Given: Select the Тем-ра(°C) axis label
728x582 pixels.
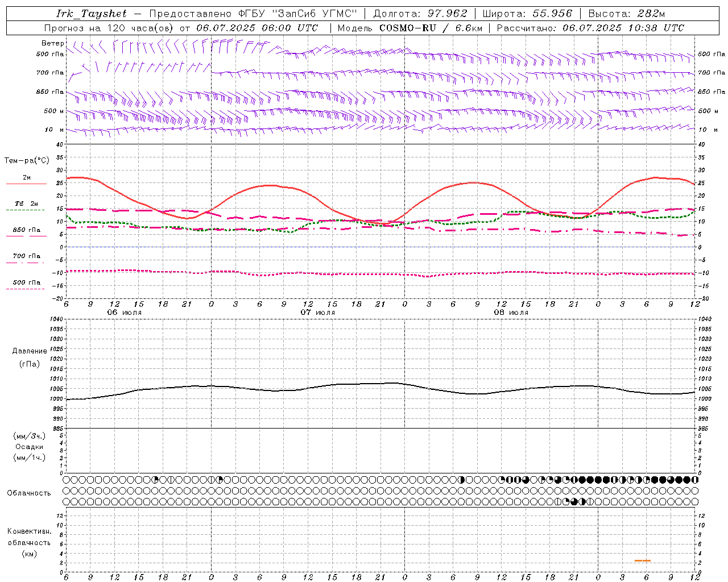Looking at the screenshot, I should [x=27, y=161].
